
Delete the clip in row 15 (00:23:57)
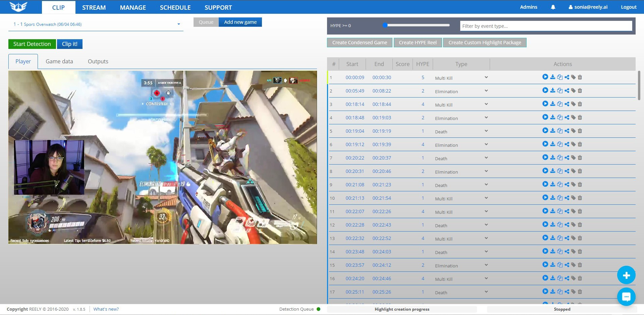580,265
